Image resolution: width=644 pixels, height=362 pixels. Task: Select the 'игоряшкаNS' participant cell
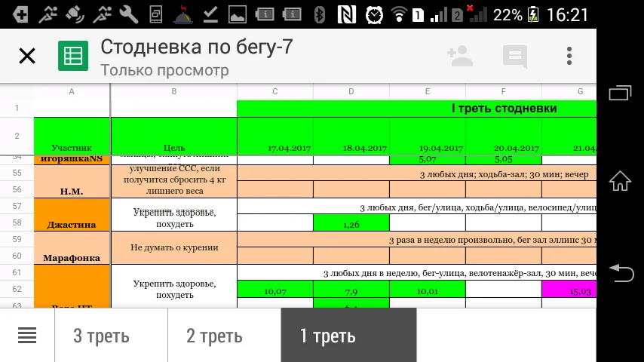pos(72,159)
